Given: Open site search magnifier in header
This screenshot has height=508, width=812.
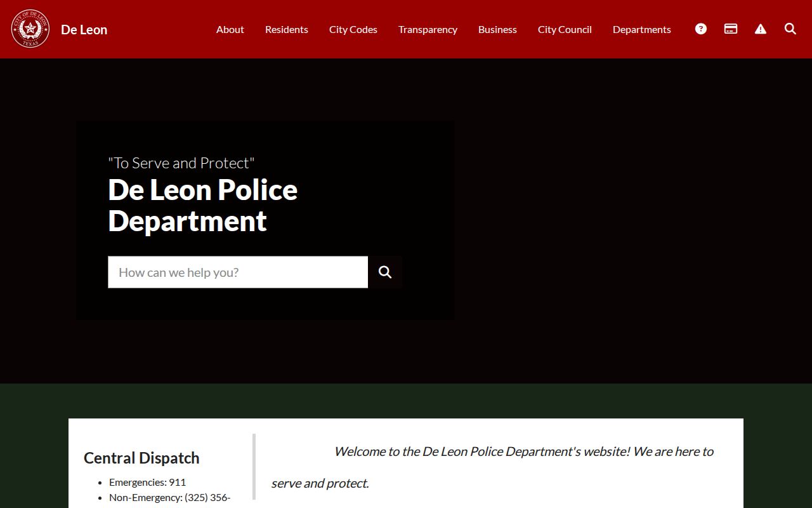Looking at the screenshot, I should coord(790,29).
